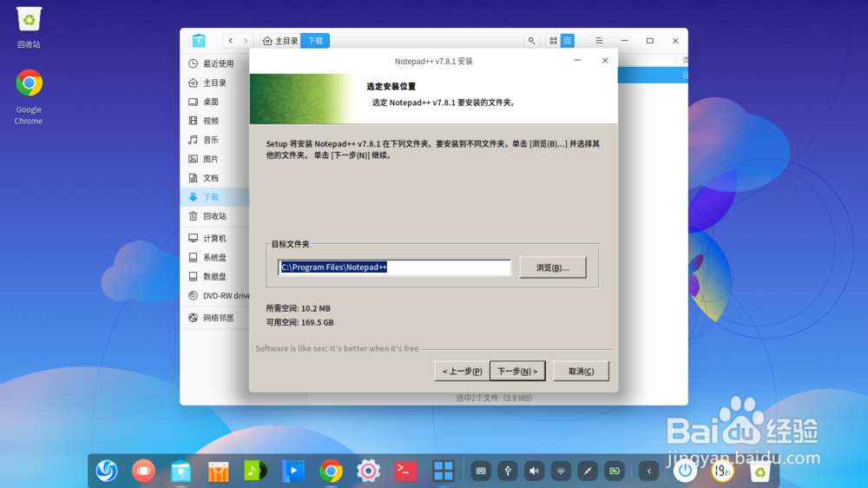Open Control Center gear icon in the dock
The height and width of the screenshot is (488, 868).
(368, 472)
